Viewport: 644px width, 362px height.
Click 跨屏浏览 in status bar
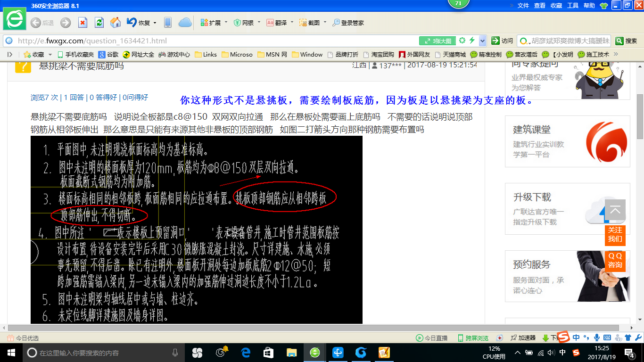473,338
